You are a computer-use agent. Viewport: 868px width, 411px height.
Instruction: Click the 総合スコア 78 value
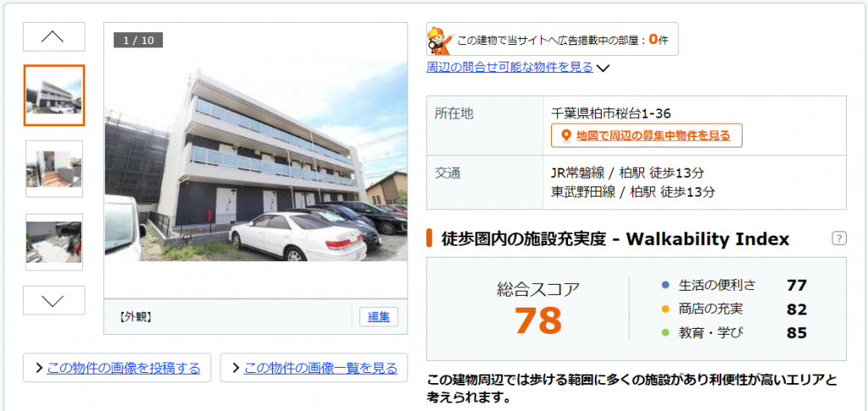pos(538,320)
